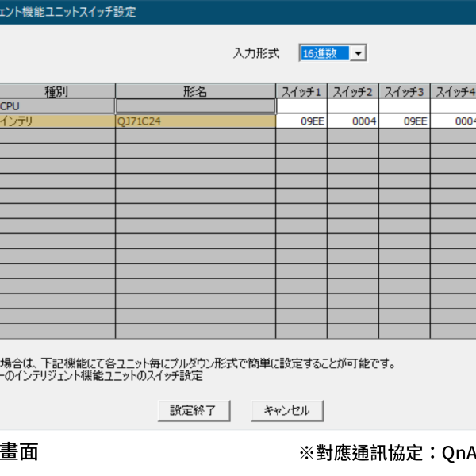Select the CPU row type cell
This screenshot has width=476, height=476.
click(57, 106)
